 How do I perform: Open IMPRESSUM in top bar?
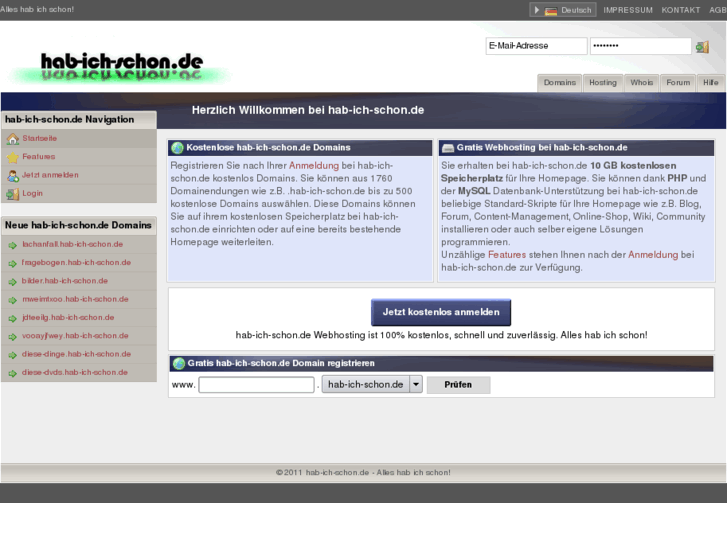[628, 10]
